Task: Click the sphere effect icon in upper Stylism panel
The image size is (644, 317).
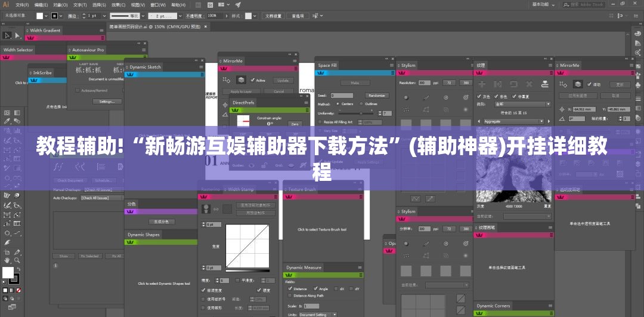Action: coord(406,97)
